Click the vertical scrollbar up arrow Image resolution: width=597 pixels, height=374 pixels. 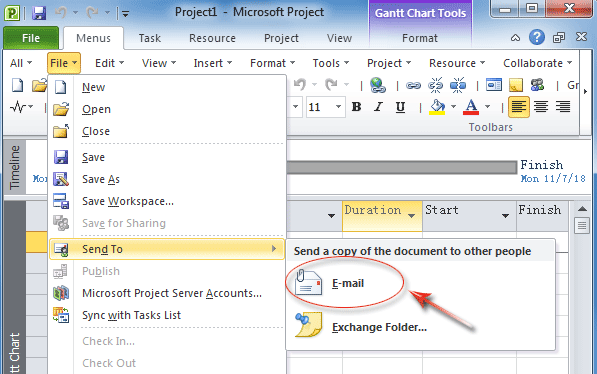[x=582, y=209]
